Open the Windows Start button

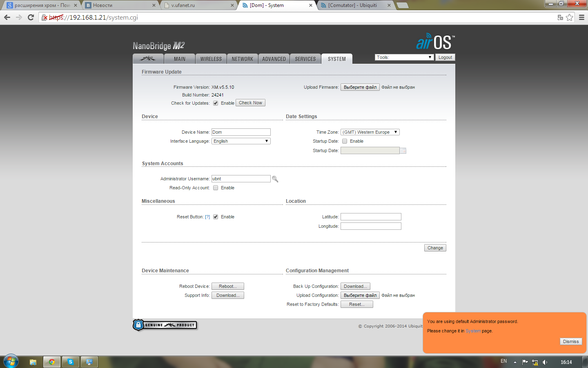[11, 361]
